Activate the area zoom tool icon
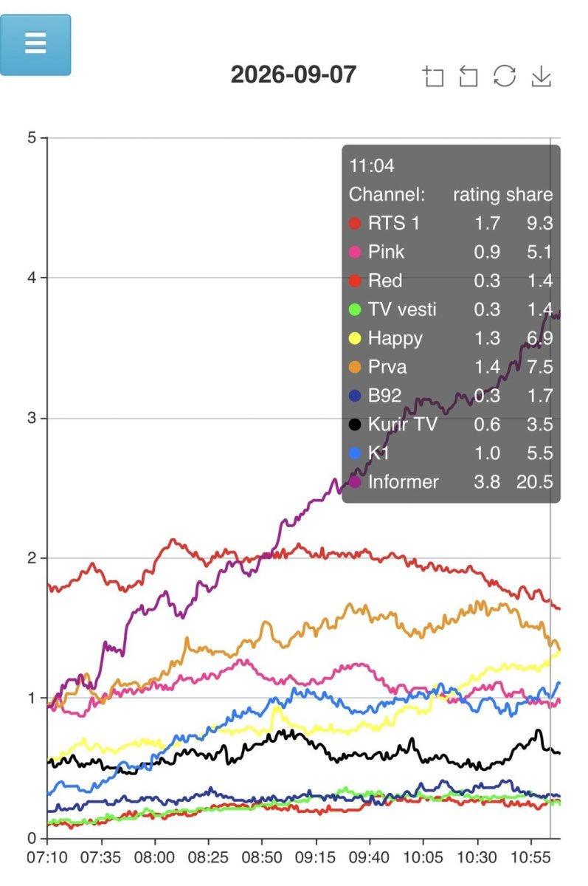This screenshot has width=588, height=886. 433,76
